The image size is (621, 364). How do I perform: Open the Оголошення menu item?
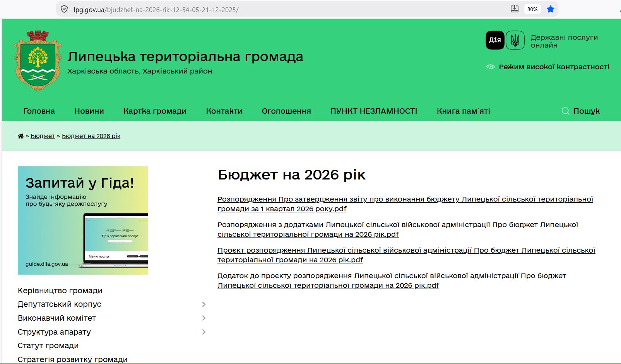(286, 111)
